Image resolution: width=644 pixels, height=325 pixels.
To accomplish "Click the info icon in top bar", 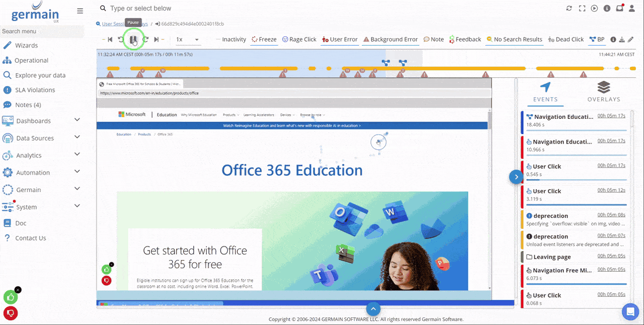I will coord(607,8).
